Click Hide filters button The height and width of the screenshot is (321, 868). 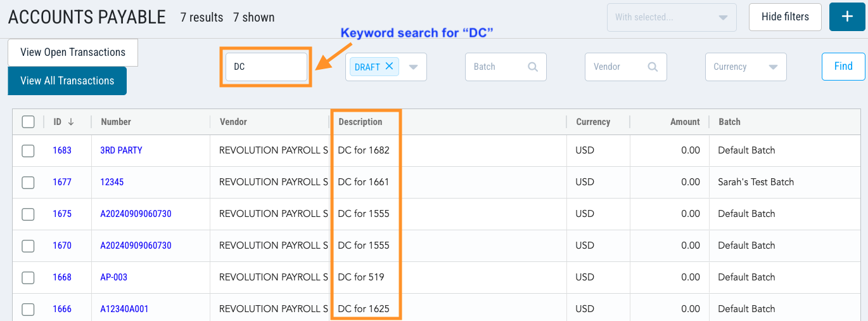point(785,17)
